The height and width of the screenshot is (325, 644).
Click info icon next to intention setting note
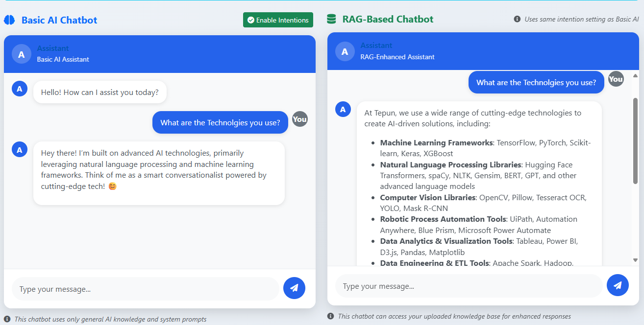click(x=517, y=19)
